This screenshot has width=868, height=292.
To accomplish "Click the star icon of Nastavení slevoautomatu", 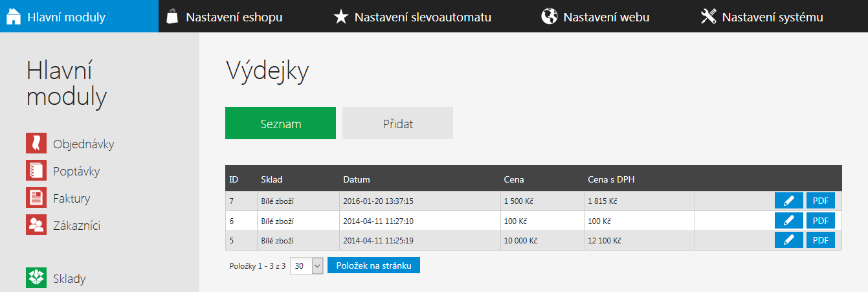I will point(340,16).
